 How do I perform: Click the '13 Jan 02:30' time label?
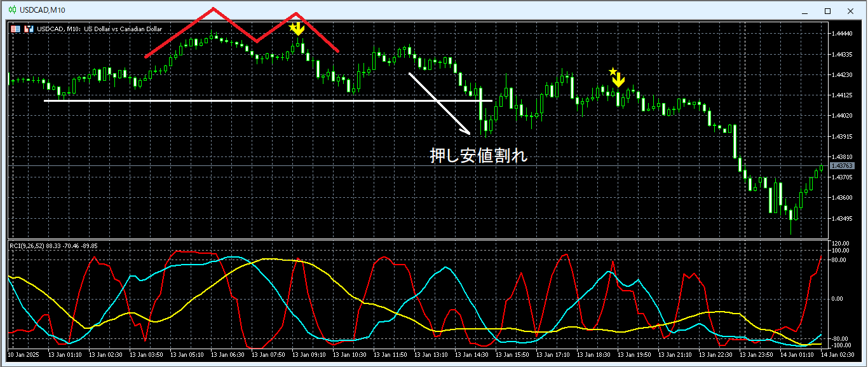point(104,354)
